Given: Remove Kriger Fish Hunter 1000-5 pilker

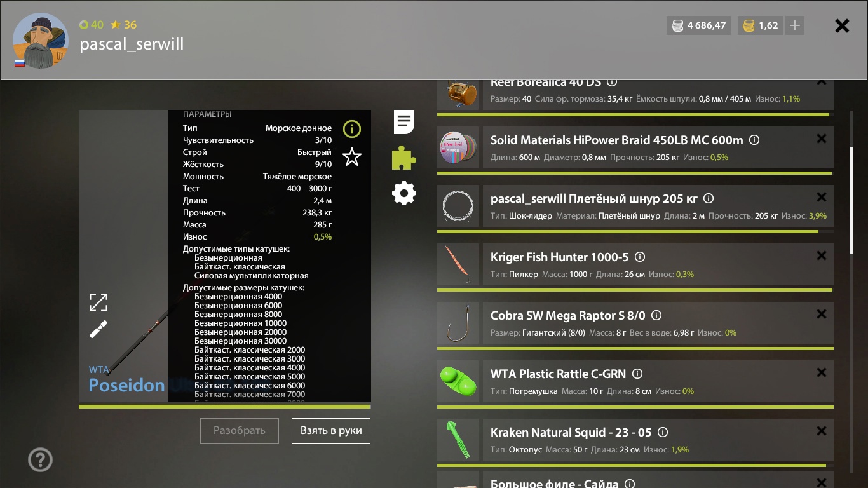Looking at the screenshot, I should coord(821,255).
